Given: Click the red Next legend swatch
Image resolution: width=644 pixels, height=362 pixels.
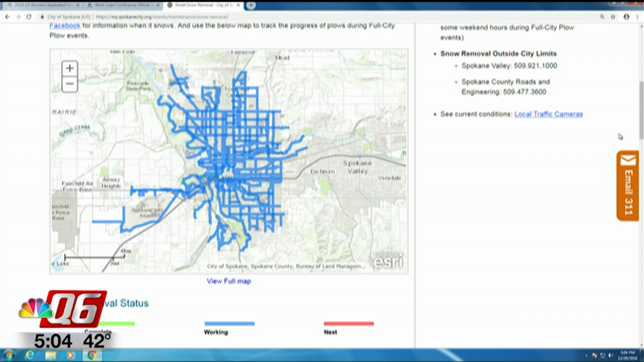Looking at the screenshot, I should click(x=349, y=324).
